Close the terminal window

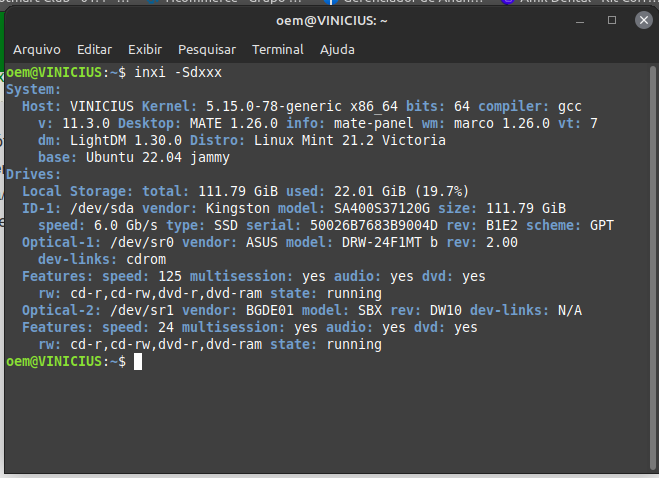(643, 20)
